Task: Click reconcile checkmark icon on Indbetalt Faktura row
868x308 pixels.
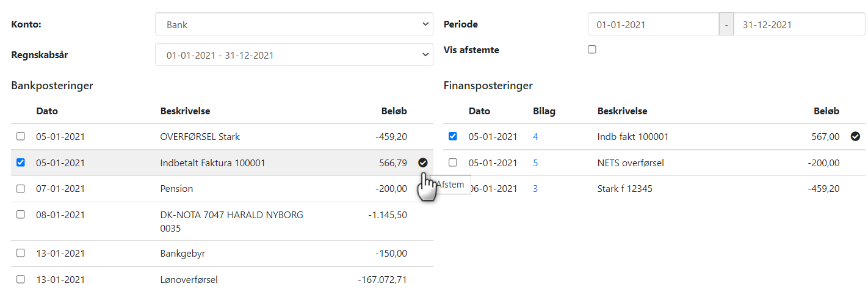Action: pos(423,163)
